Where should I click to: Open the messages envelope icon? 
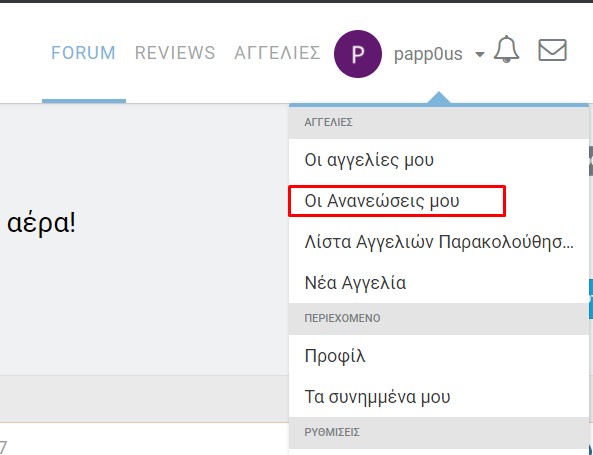553,50
